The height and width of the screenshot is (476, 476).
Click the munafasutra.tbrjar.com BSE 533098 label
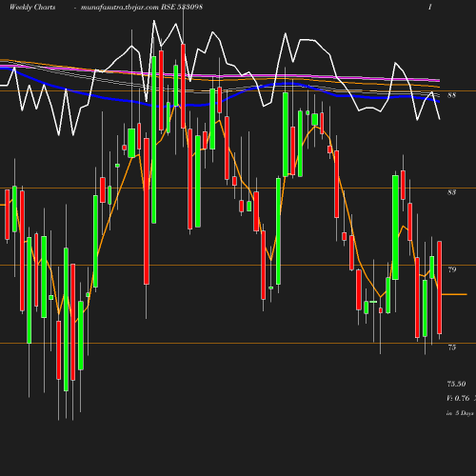point(142,8)
